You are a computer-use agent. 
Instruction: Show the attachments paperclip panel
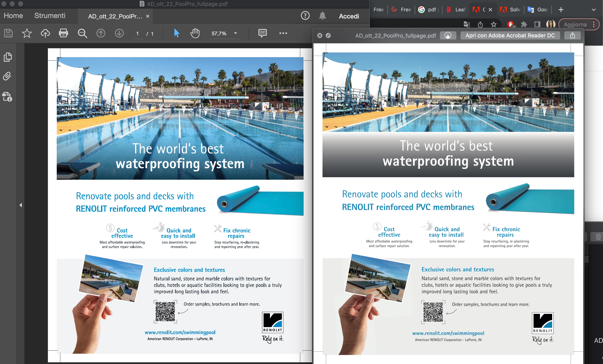point(7,76)
